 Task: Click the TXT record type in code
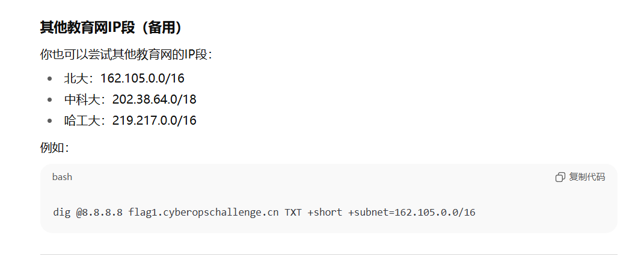pyautogui.click(x=293, y=212)
